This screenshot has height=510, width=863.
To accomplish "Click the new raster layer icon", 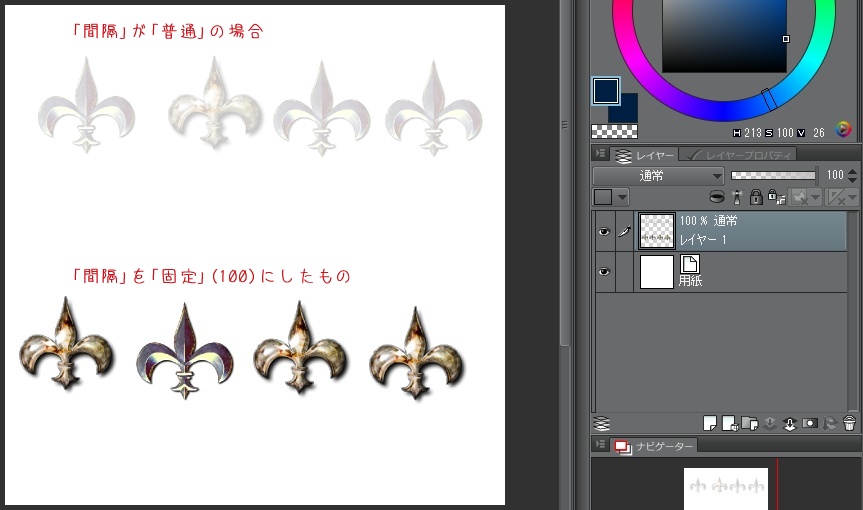I will click(x=709, y=424).
